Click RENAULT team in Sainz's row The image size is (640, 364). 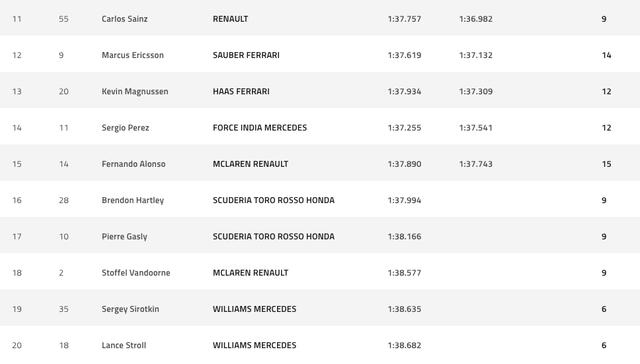click(230, 19)
